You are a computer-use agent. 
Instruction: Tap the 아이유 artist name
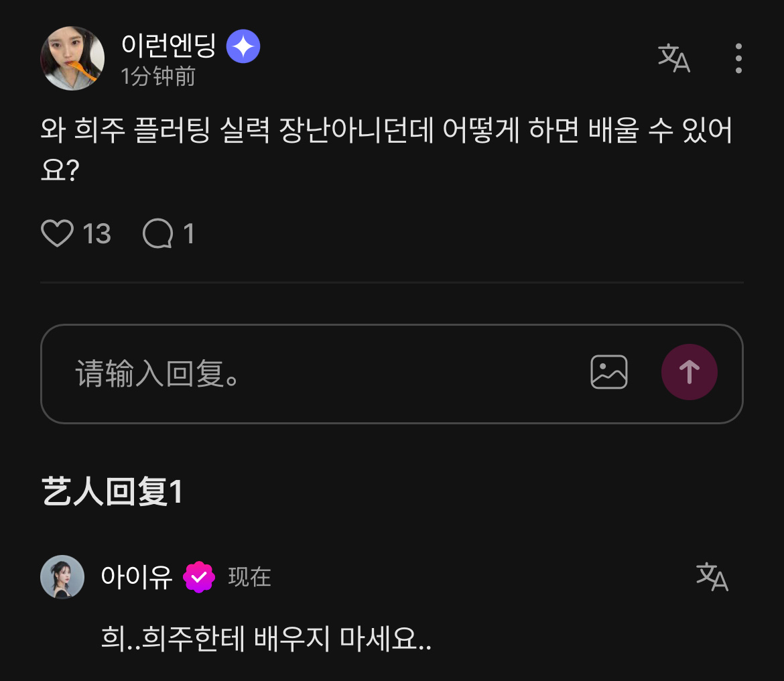point(137,576)
